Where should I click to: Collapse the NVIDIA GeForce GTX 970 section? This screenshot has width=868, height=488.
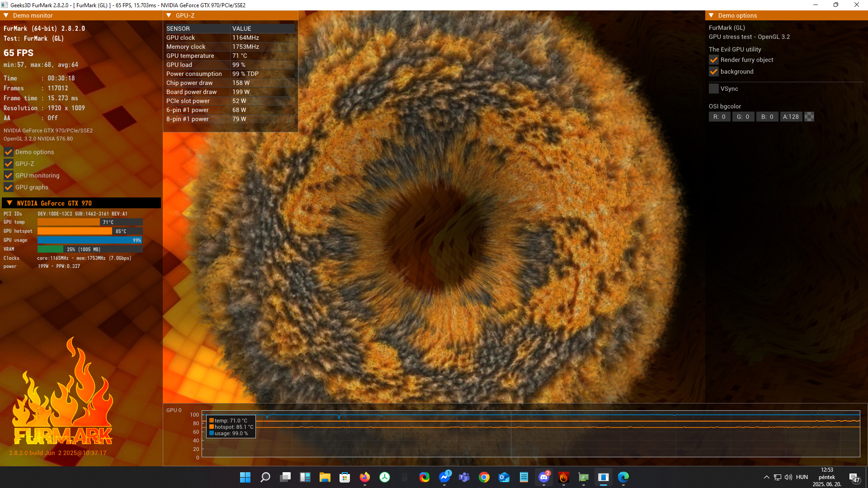coord(9,203)
